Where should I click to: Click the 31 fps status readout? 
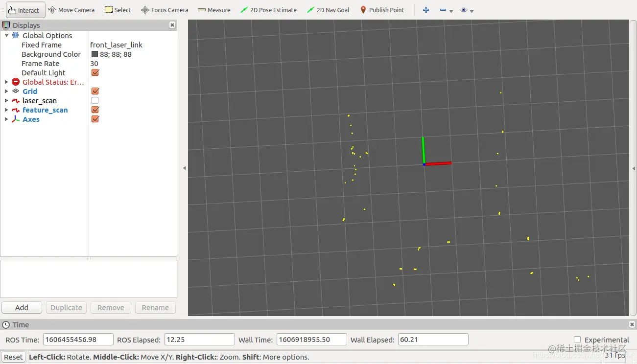point(615,355)
